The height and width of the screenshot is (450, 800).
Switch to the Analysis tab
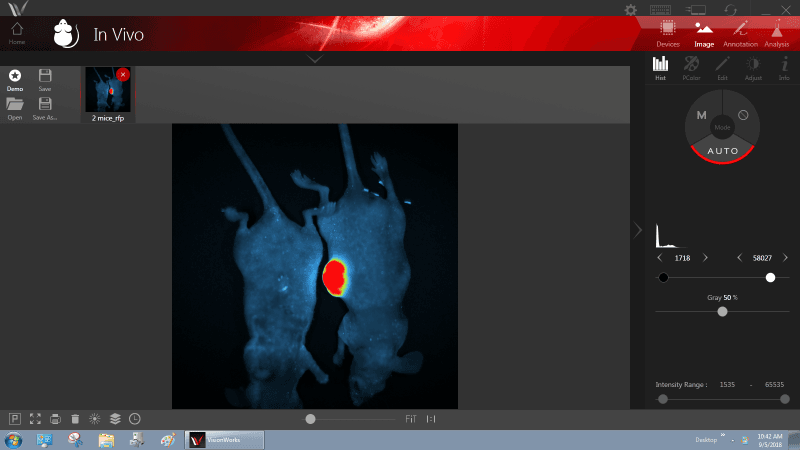coord(776,34)
